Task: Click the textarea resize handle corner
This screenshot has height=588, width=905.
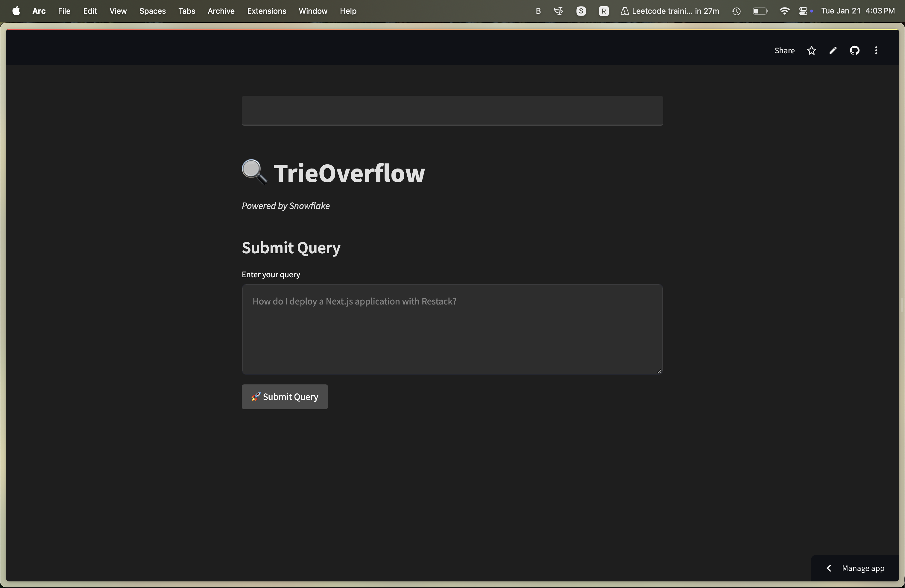Action: point(659,371)
